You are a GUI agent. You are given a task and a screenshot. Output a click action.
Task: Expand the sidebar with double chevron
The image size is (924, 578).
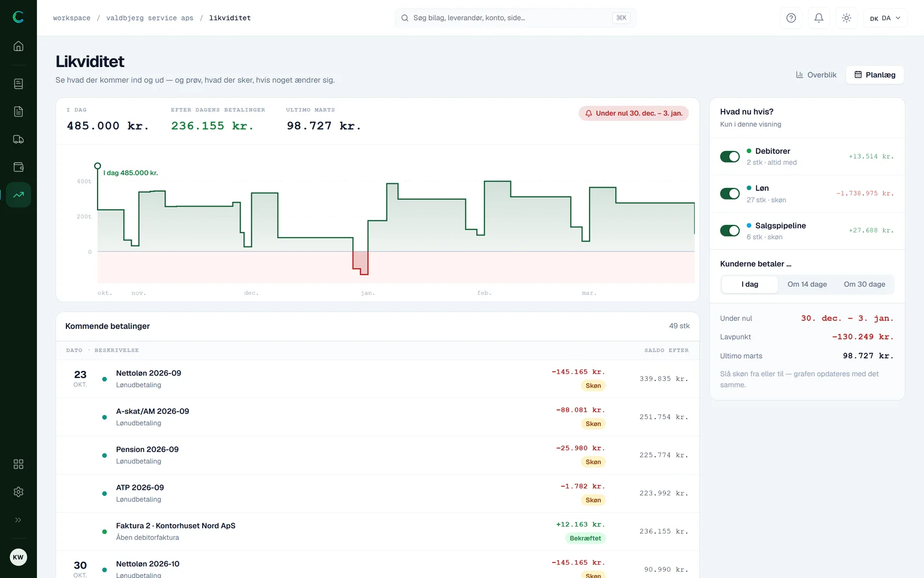pos(18,520)
